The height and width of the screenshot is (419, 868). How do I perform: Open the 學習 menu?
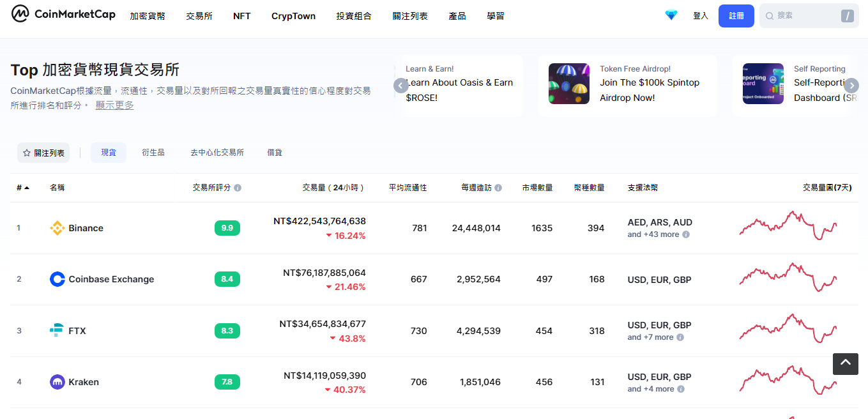(496, 16)
